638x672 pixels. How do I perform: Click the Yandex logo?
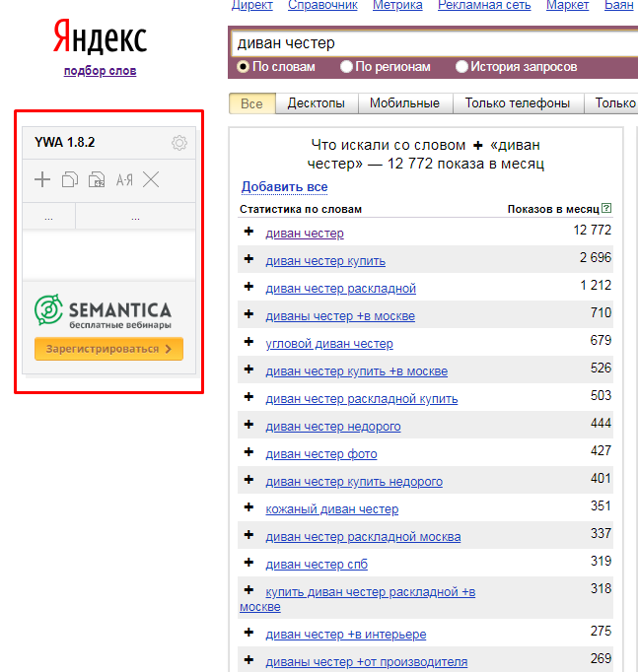(100, 37)
